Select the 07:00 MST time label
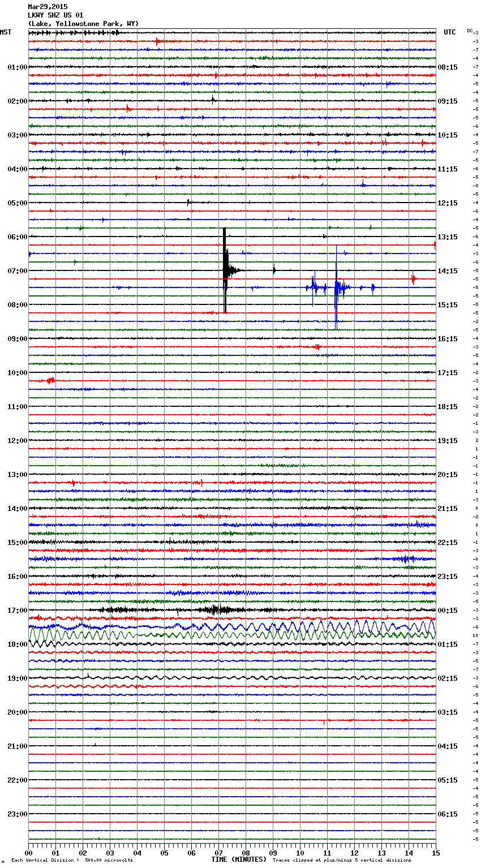Image resolution: width=481 pixels, height=868 pixels. click(x=18, y=271)
